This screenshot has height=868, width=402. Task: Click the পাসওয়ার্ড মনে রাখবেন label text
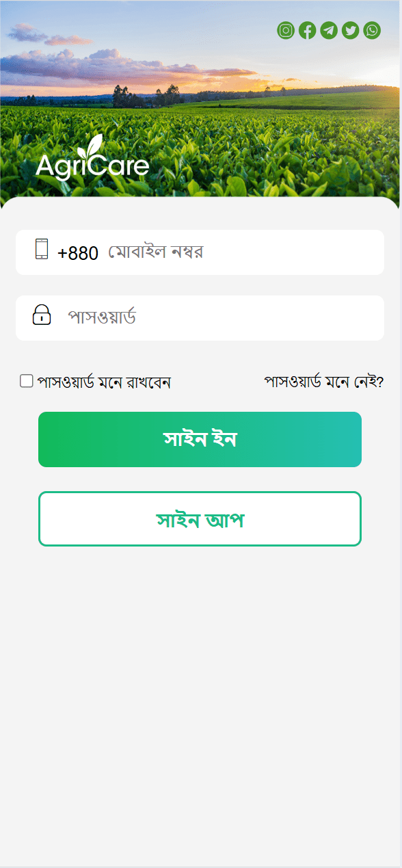104,382
